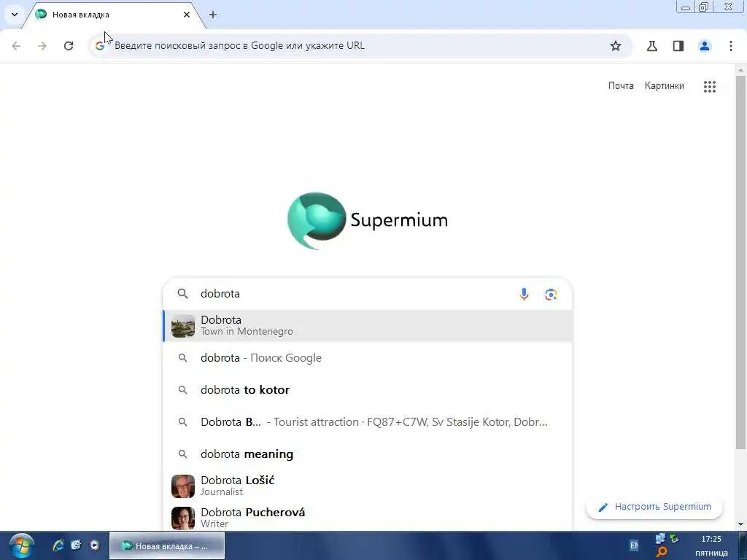Select Dobrota B... Tourist attraction suggestion
Screen dimensions: 747x560
[368, 422]
